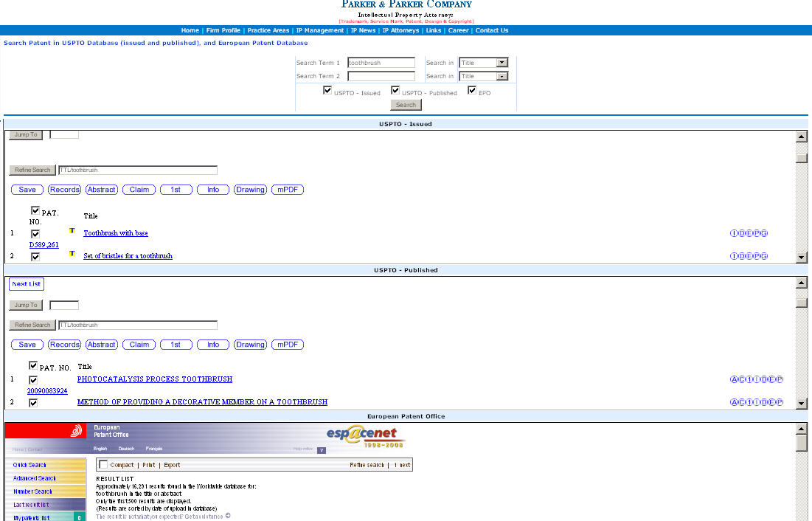Open IP Attorneys menu item
Screen dimensions: 812x521
[400, 30]
